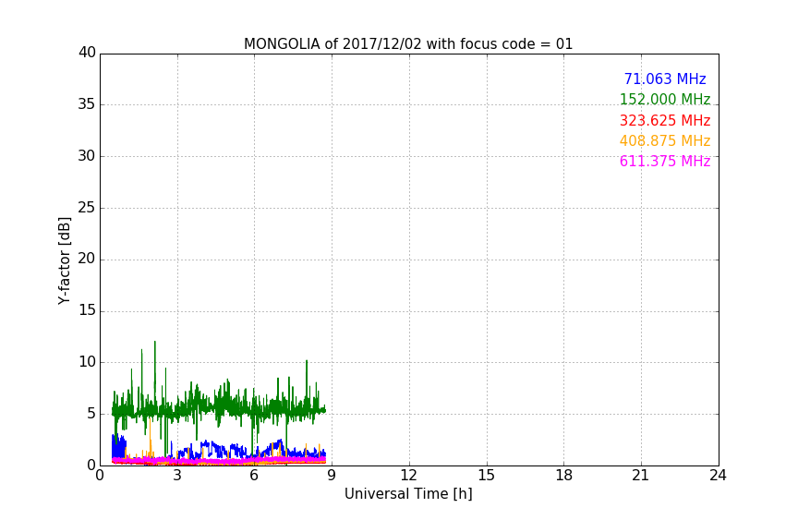Click the y-axis tick value 20
This screenshot has height=532, width=798.
(x=87, y=260)
